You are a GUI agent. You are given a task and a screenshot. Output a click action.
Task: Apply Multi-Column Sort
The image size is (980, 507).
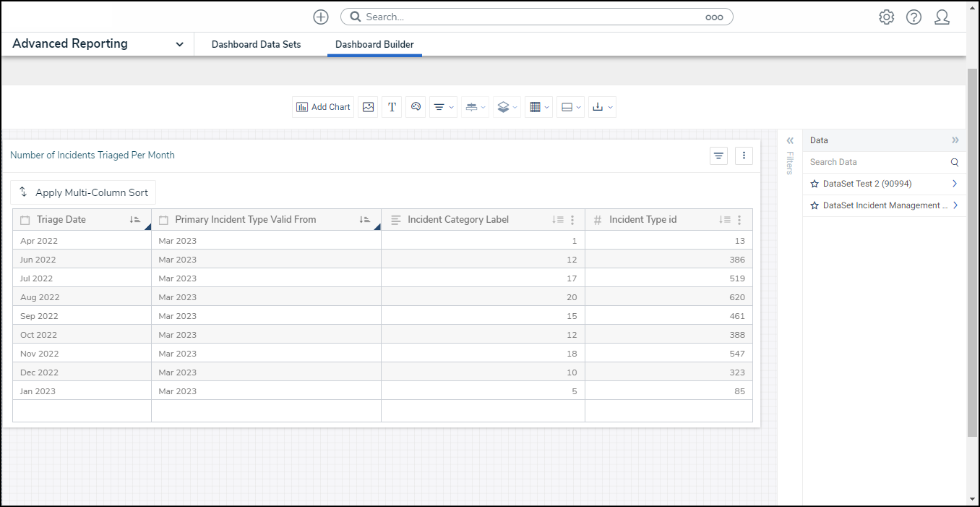tap(83, 192)
